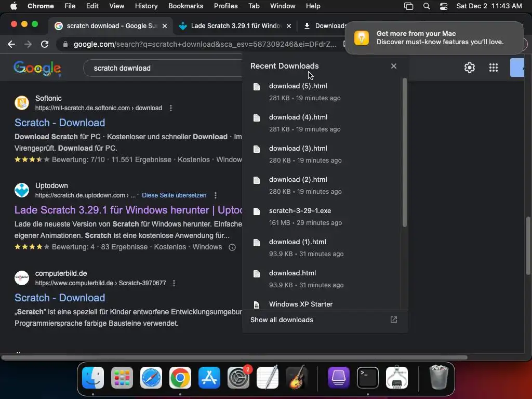Open Terminal from the Dock
This screenshot has height=399, width=532.
tap(368, 378)
